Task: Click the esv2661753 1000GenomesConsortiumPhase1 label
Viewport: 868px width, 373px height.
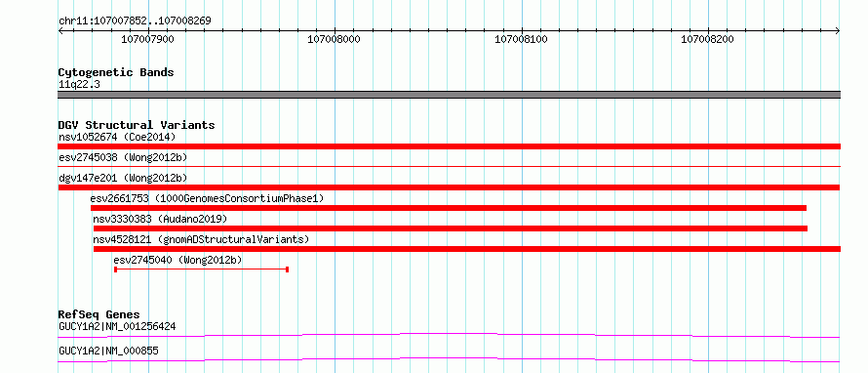Action: [x=207, y=198]
